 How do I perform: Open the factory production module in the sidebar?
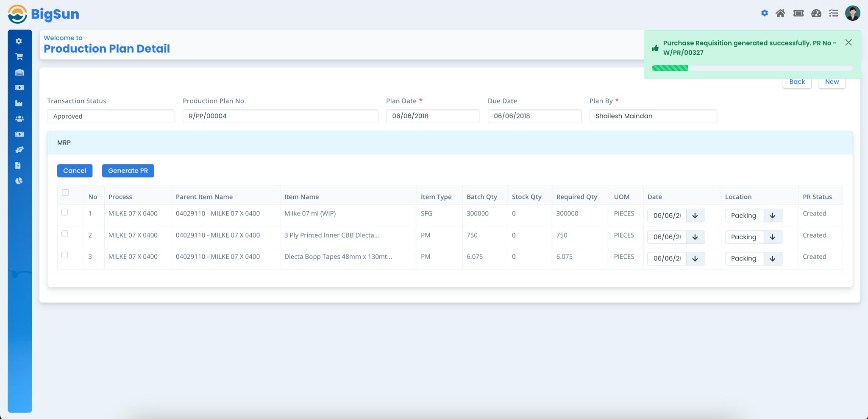(x=19, y=103)
